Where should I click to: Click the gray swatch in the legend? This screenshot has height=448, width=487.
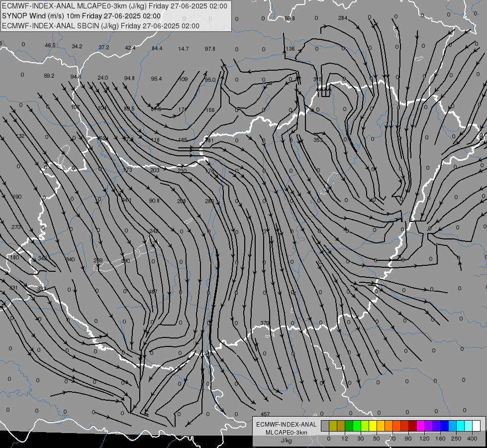coord(325,426)
